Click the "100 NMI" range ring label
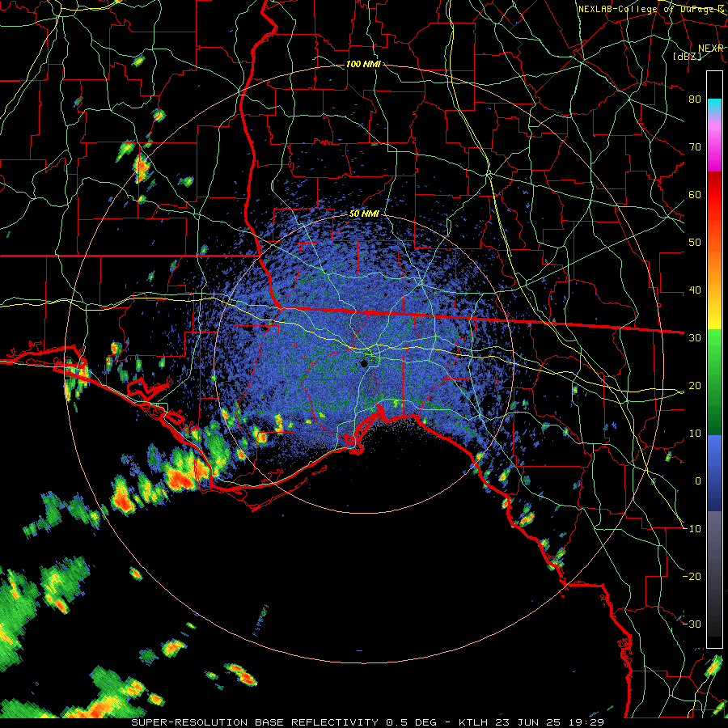Screen dimensions: 728x728 point(363,64)
